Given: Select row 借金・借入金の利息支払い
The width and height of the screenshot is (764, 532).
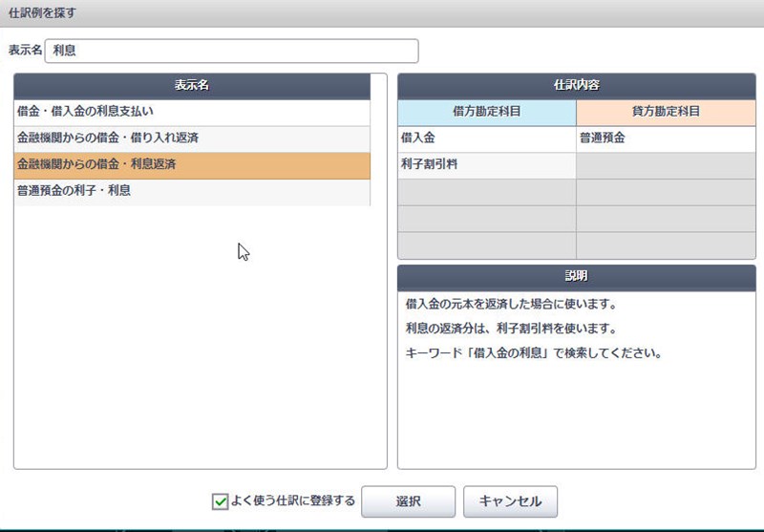Looking at the screenshot, I should click(192, 113).
